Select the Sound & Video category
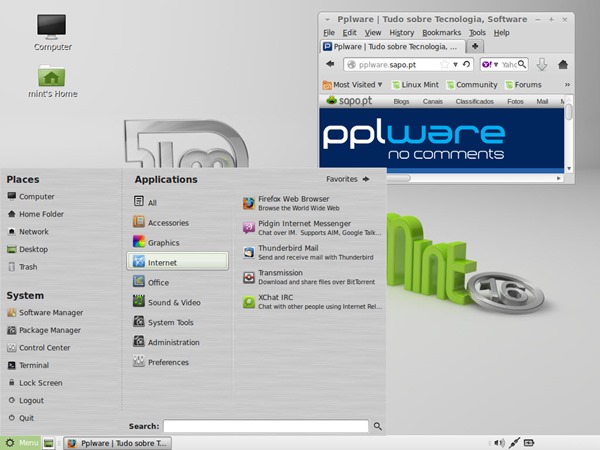This screenshot has width=600, height=450. coord(178,302)
